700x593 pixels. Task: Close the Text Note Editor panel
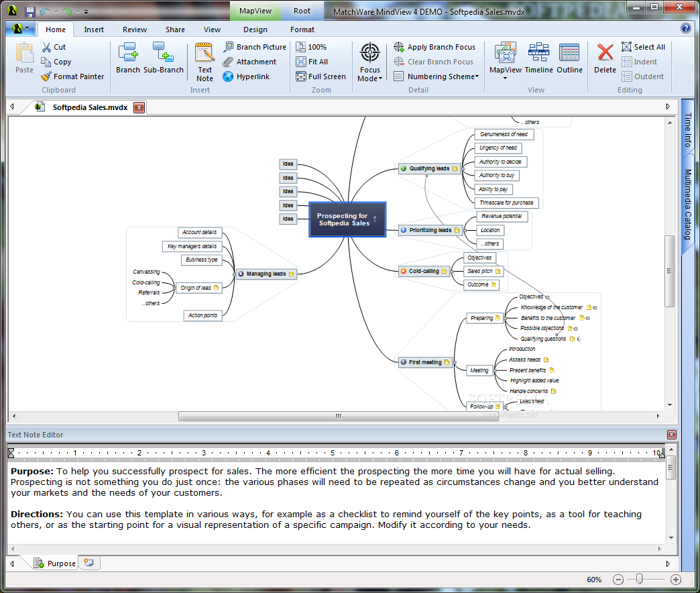[671, 435]
